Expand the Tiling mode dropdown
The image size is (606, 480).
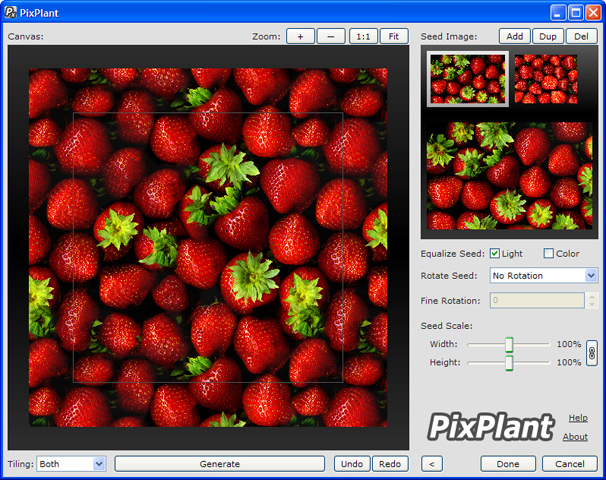[71, 464]
